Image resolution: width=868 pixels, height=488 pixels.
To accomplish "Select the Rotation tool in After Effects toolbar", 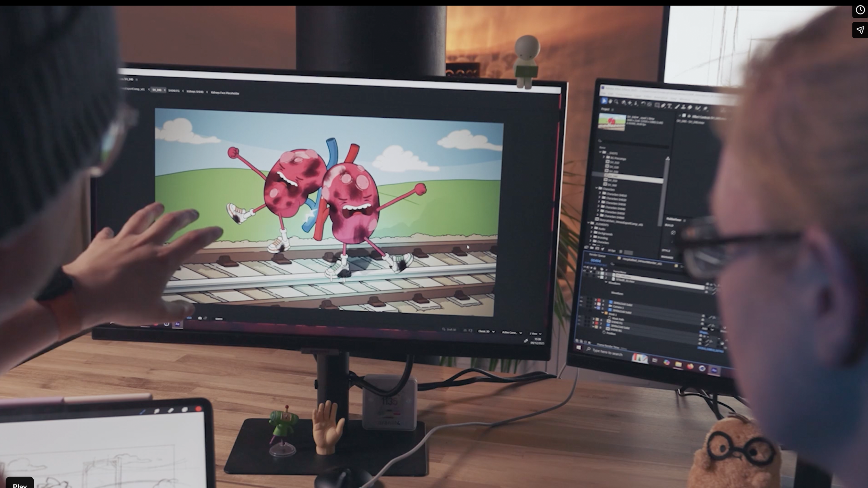I will coord(643,104).
